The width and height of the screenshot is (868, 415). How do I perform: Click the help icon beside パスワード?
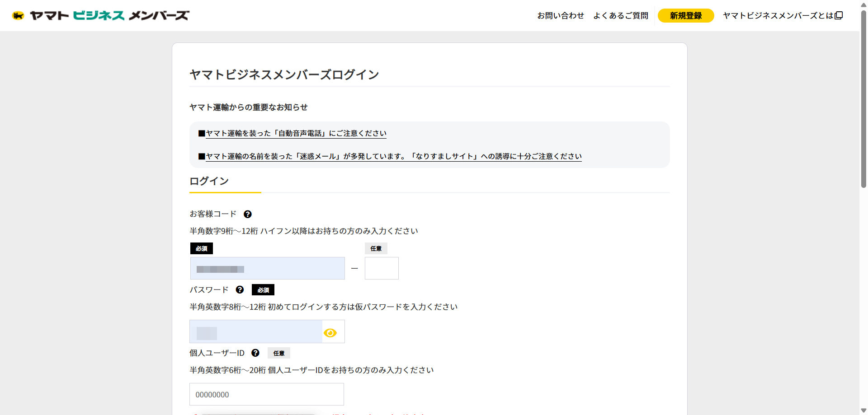pos(240,290)
